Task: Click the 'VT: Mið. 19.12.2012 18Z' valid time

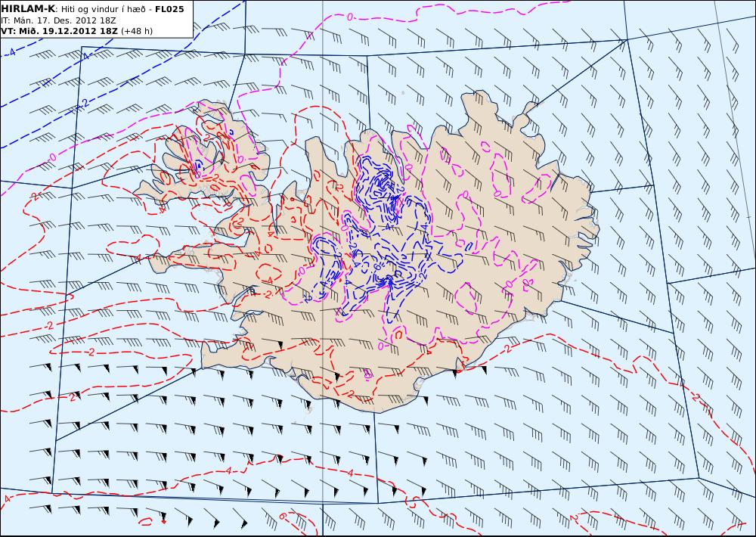Action: pyautogui.click(x=59, y=31)
